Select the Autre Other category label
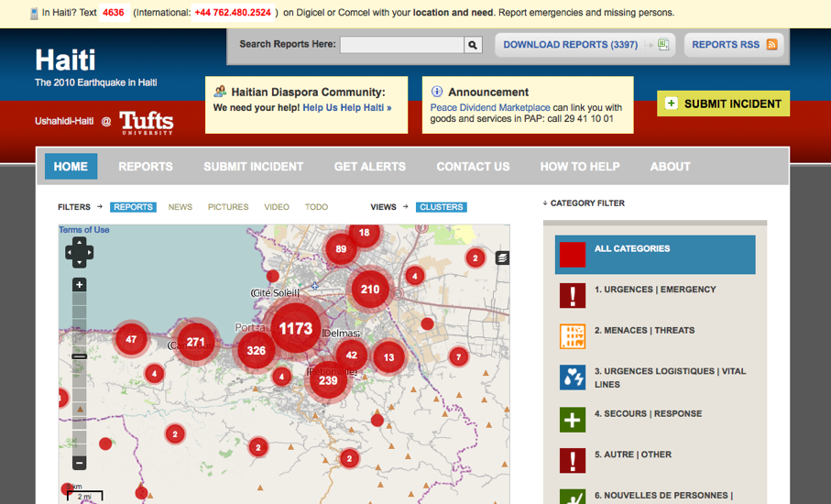This screenshot has width=831, height=504. coord(633,455)
